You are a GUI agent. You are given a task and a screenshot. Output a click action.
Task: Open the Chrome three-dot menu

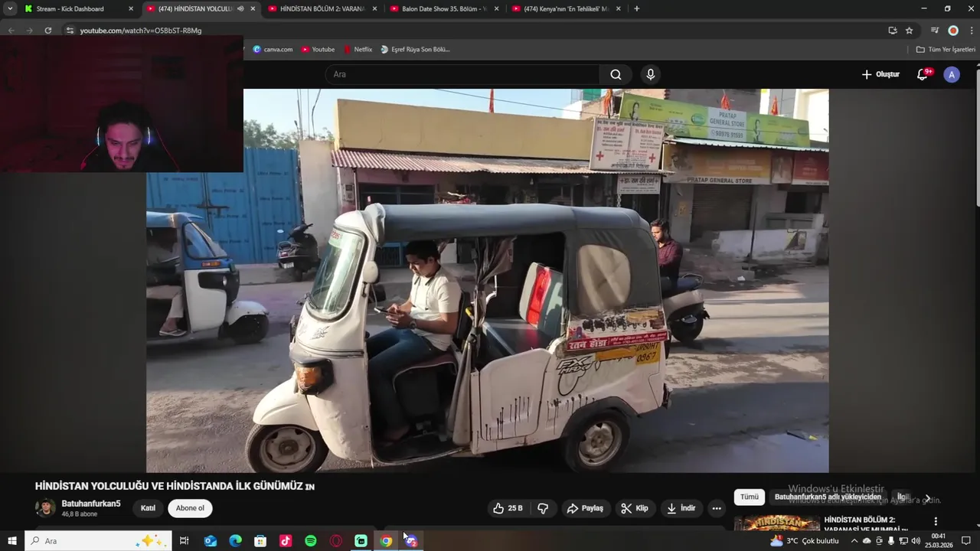972,30
